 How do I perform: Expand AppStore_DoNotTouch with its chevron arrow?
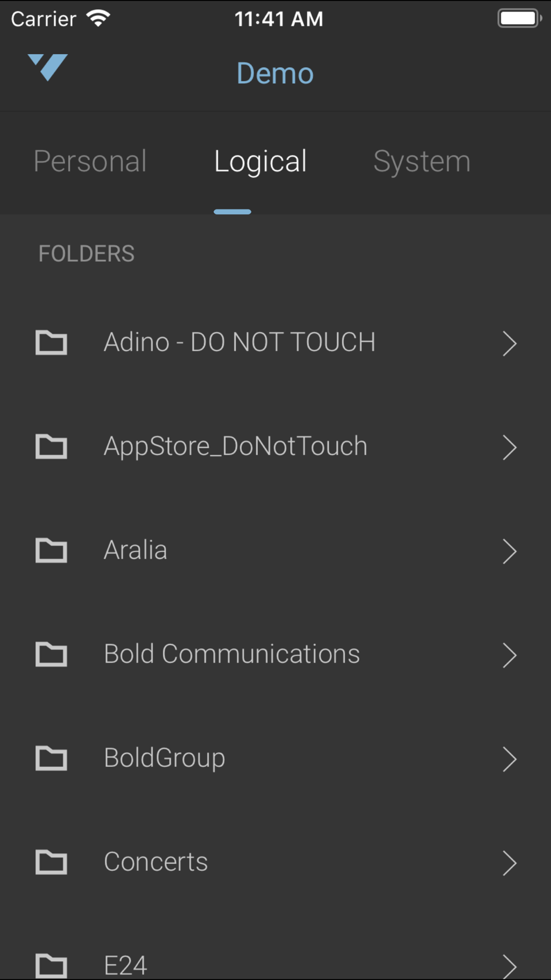tap(510, 447)
